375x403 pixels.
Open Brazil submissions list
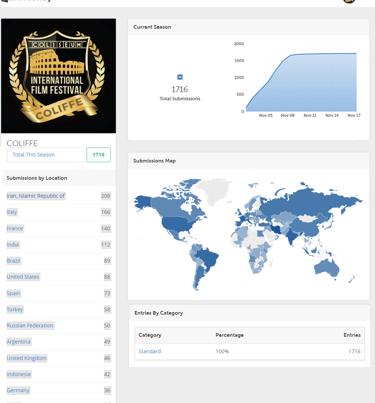click(13, 261)
